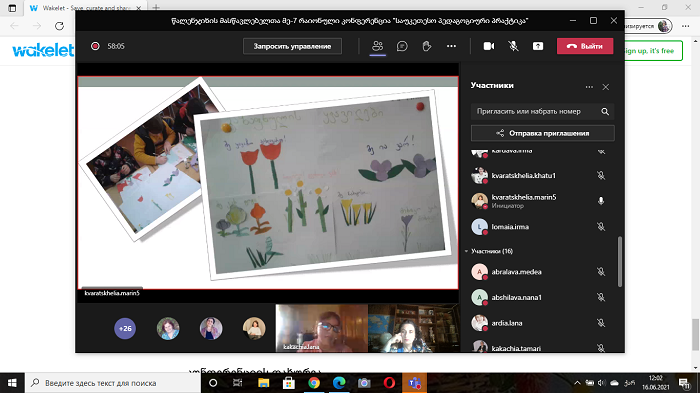Open the Camera app from taskbar
Image resolution: width=700 pixels, height=393 pixels.
[x=364, y=383]
